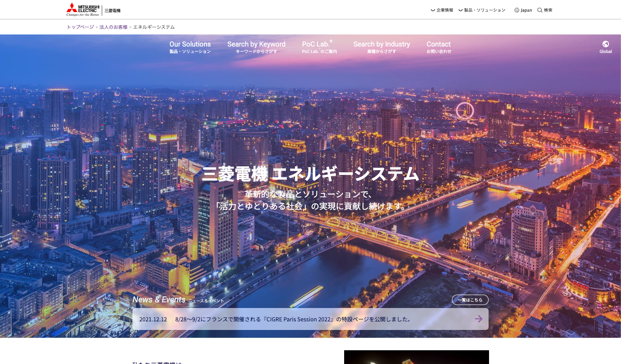
Task: Click the News & Events heading
Action: coord(159,299)
